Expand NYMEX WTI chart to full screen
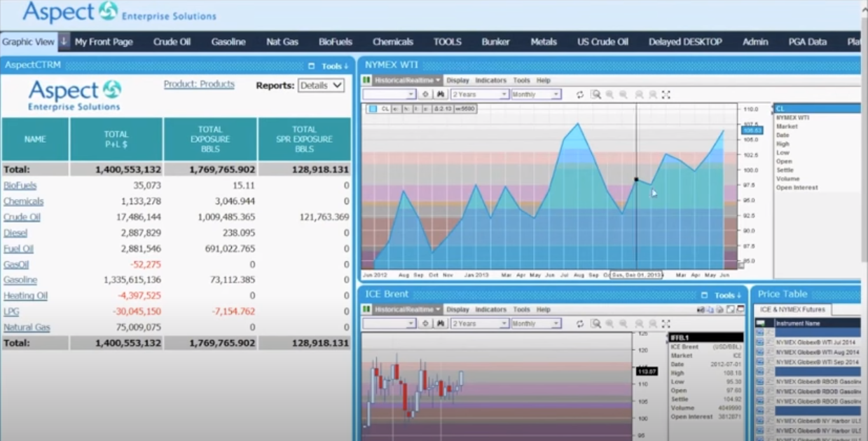The image size is (868, 441). (x=666, y=95)
